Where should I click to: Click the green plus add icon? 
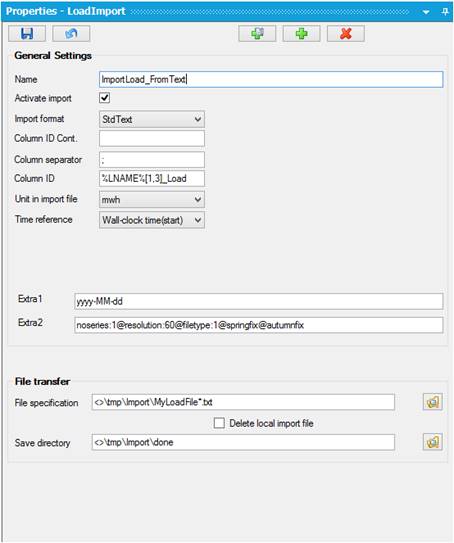[301, 34]
